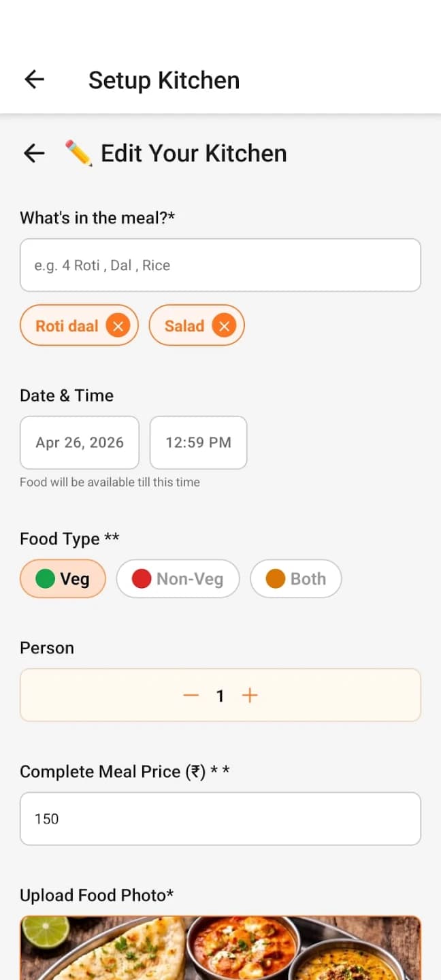Tap the person count number
This screenshot has height=980, width=441.
click(x=220, y=696)
